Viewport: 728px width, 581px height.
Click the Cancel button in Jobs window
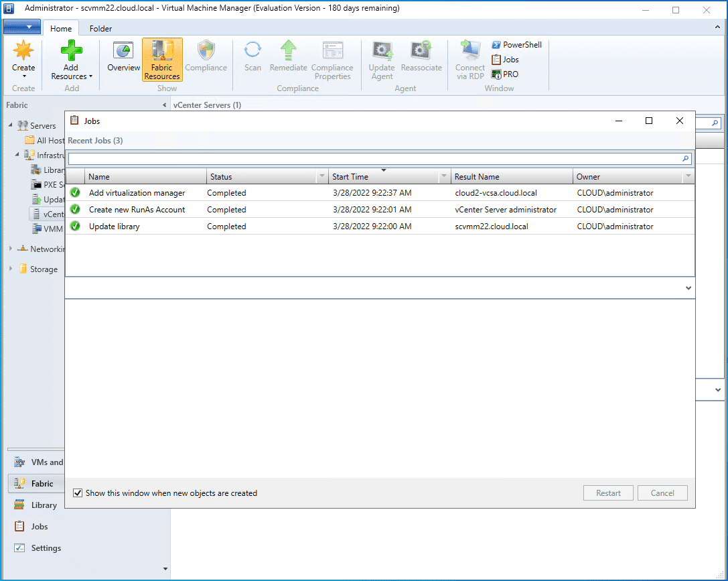tap(662, 493)
